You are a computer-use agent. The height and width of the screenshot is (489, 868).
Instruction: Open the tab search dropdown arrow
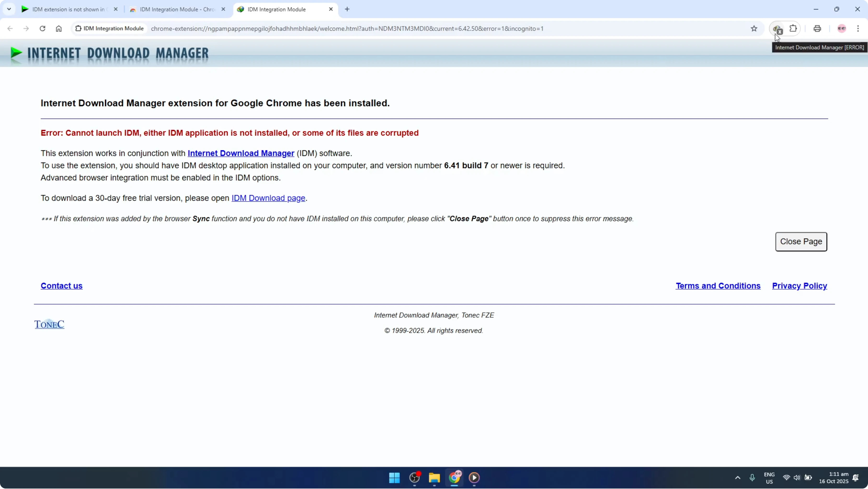pyautogui.click(x=9, y=9)
